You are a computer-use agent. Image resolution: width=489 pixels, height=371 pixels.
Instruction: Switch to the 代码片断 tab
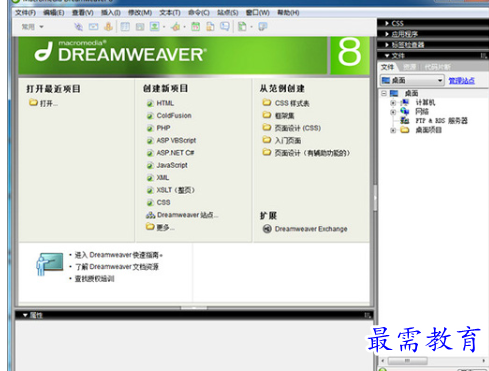437,67
